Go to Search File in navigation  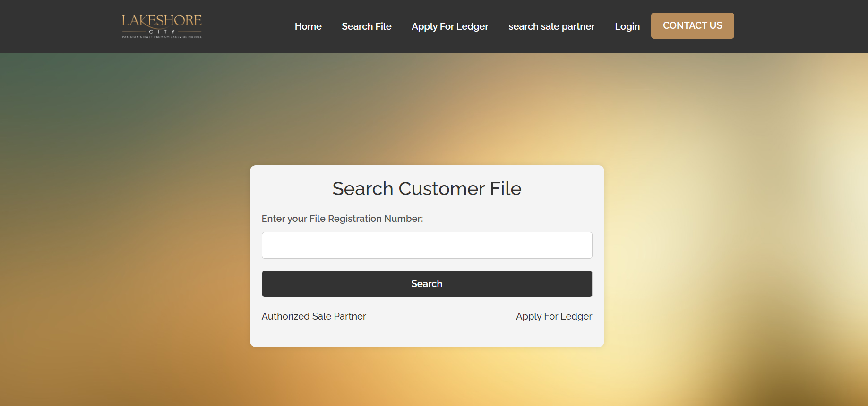(366, 26)
